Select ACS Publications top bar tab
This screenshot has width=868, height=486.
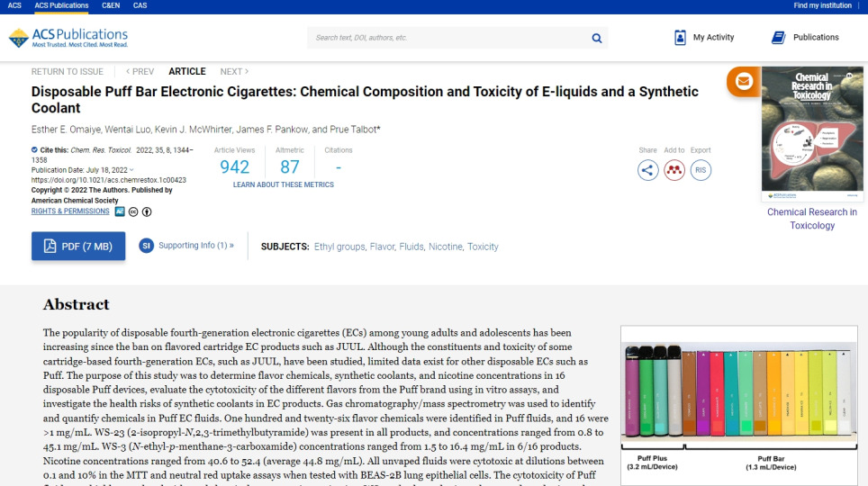point(61,5)
